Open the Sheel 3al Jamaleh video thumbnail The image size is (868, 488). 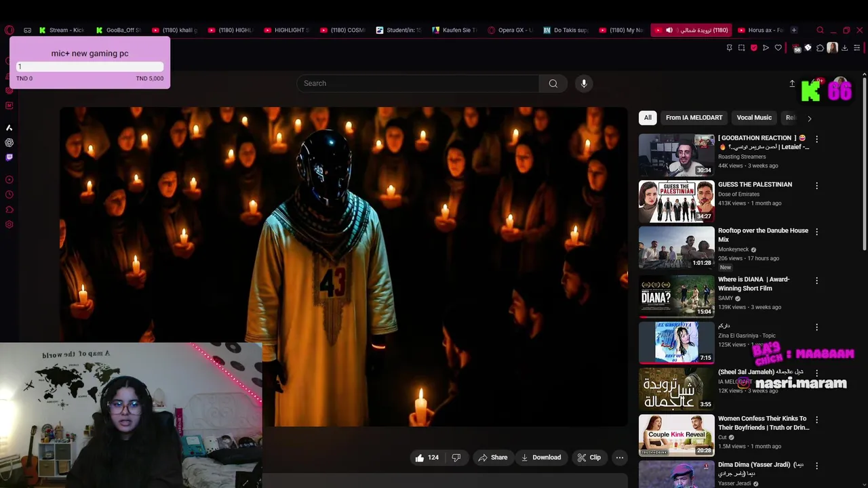tap(677, 389)
